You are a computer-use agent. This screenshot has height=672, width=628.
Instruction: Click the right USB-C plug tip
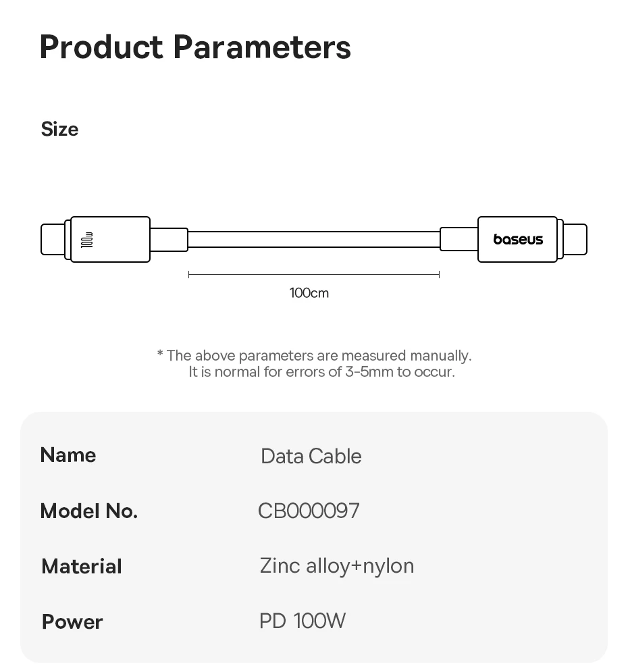point(575,240)
